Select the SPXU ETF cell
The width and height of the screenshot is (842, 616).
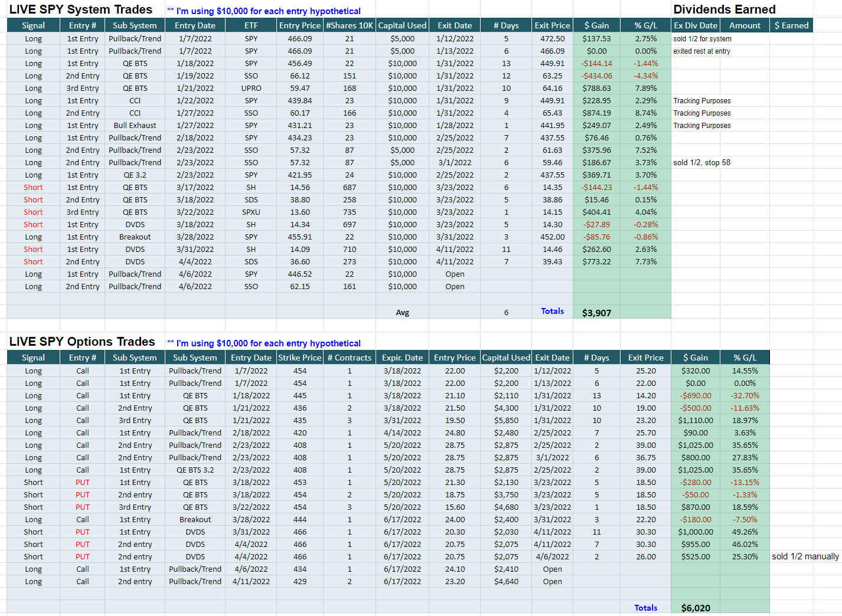251,212
